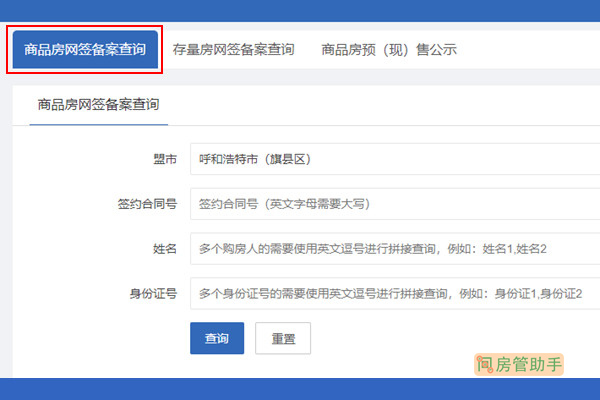Screen dimensions: 600x400
Task: Click the 重置 reset button
Action: pyautogui.click(x=283, y=338)
